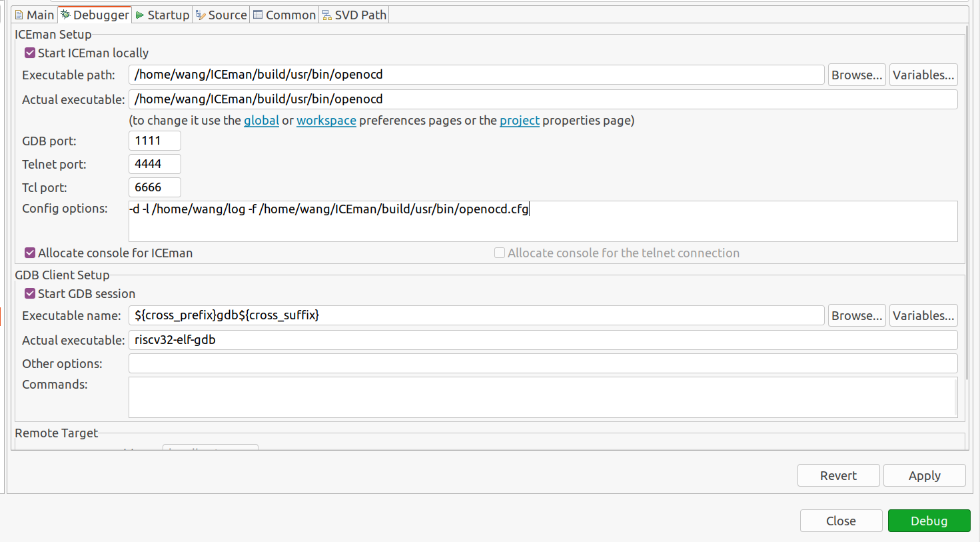Click the Config options text area
Viewport: 980px width, 542px height.
[543, 221]
